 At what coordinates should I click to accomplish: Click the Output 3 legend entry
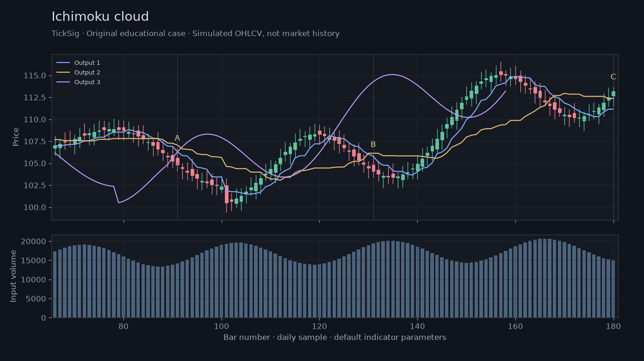78,82
